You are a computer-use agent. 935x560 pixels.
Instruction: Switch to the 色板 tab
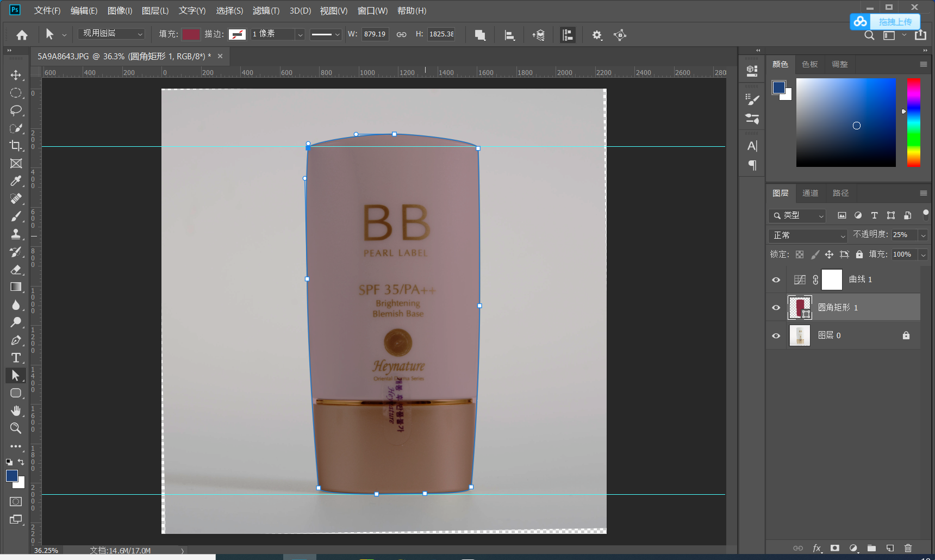[x=809, y=64]
